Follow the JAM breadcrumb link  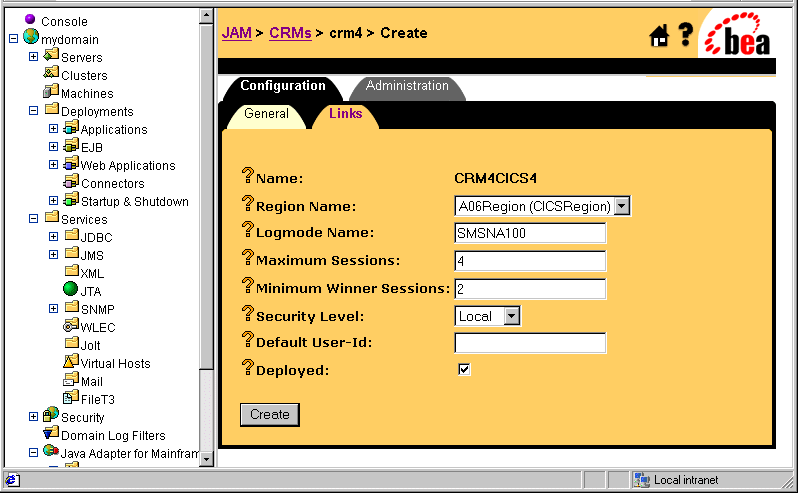click(237, 34)
